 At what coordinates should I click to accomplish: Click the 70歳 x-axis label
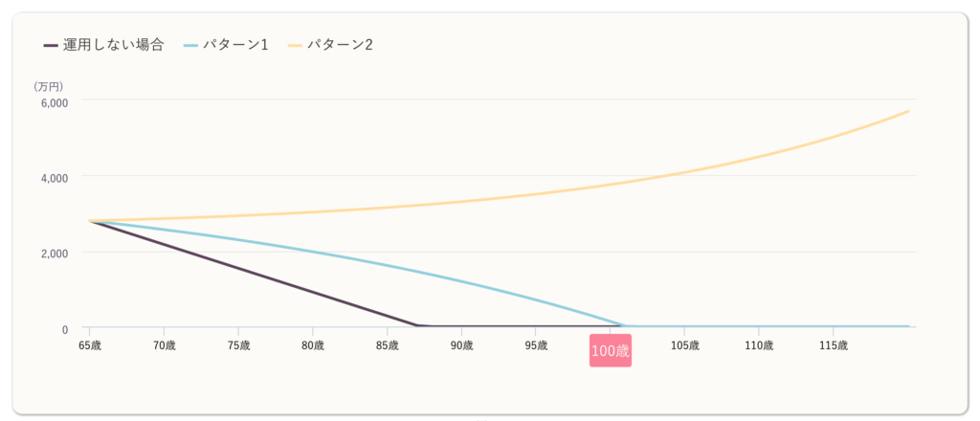tap(165, 344)
